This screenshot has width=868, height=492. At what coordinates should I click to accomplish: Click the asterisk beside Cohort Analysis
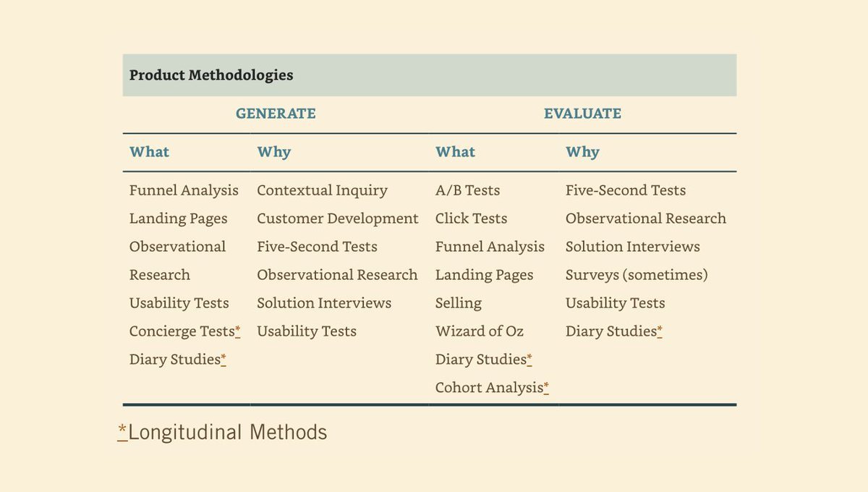click(x=546, y=387)
